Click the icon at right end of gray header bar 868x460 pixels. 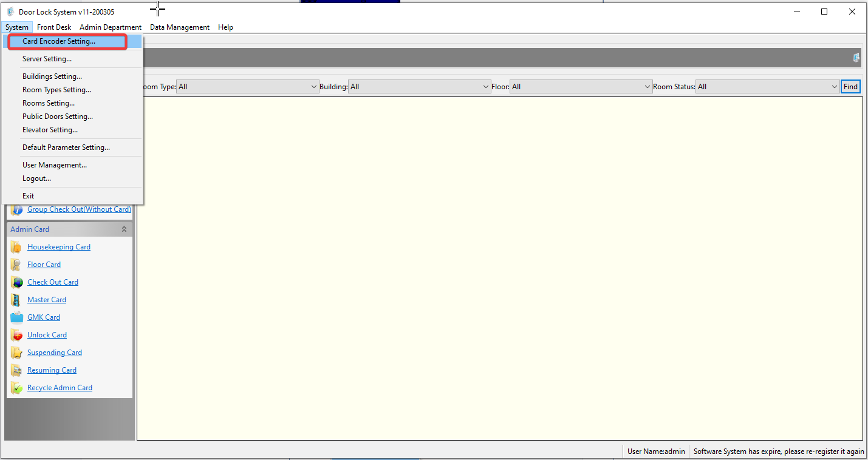[856, 58]
